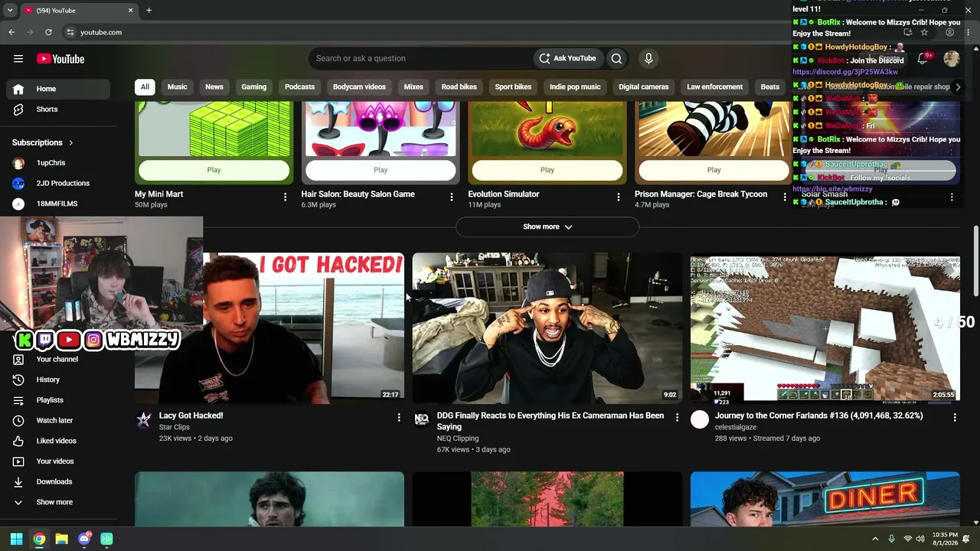Open options menu for the DDG video

pos(677,417)
